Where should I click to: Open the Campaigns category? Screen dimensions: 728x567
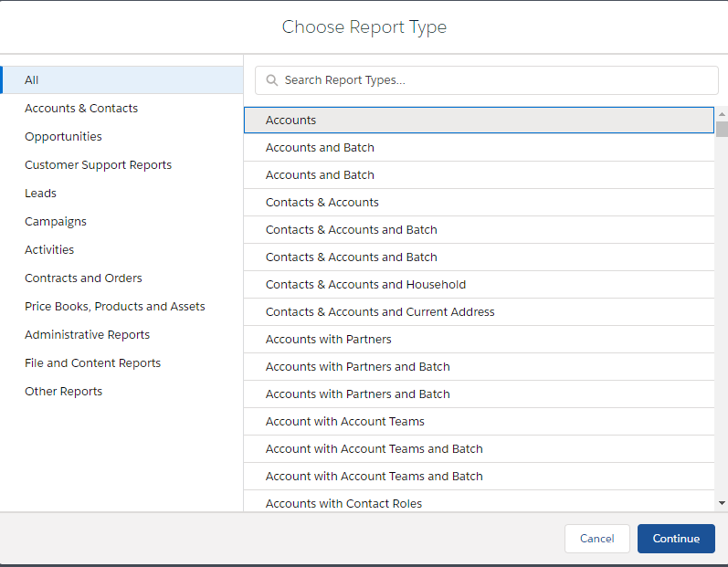(55, 221)
